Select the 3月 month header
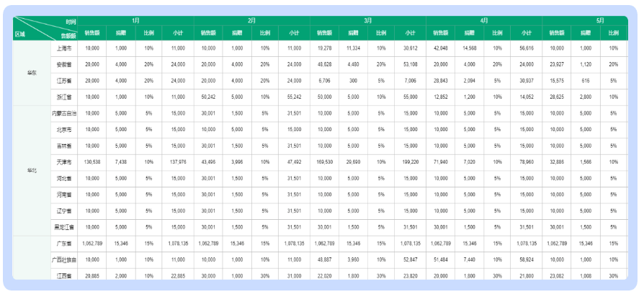This screenshot has height=297, width=644. click(367, 21)
